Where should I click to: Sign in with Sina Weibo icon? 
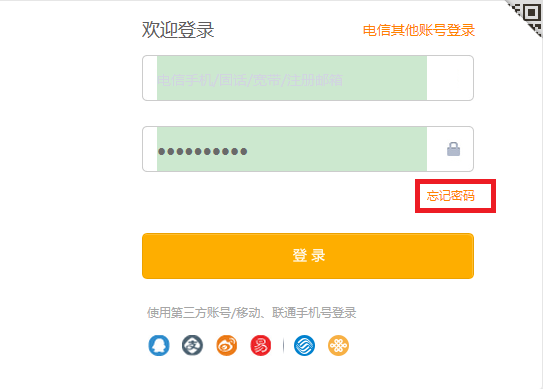point(227,345)
